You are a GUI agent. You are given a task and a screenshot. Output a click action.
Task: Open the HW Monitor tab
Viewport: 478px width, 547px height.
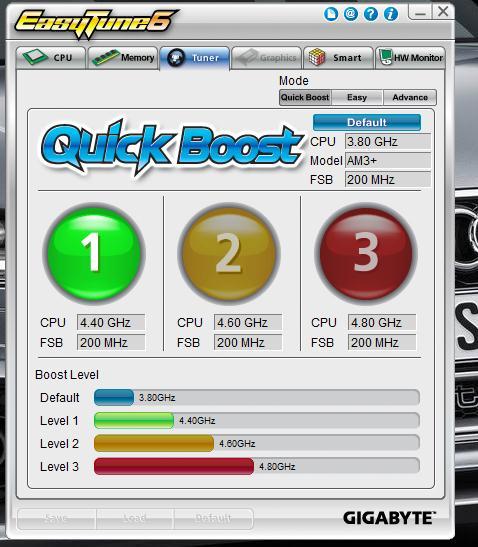(410, 58)
